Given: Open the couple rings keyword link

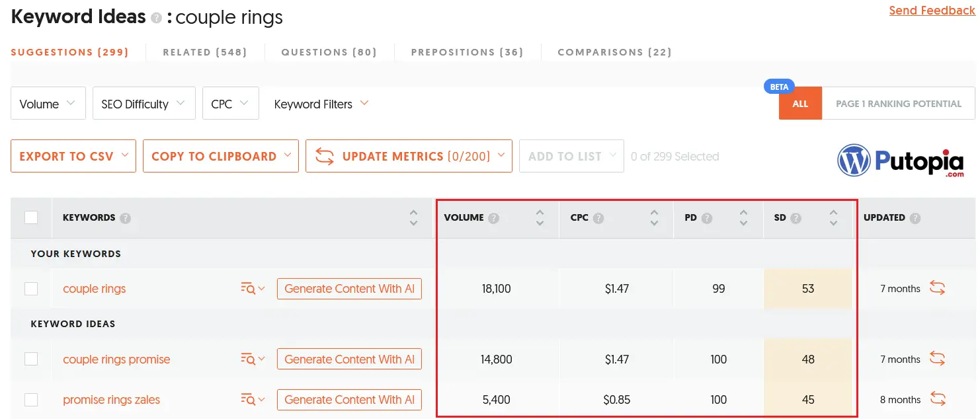Looking at the screenshot, I should coord(95,289).
